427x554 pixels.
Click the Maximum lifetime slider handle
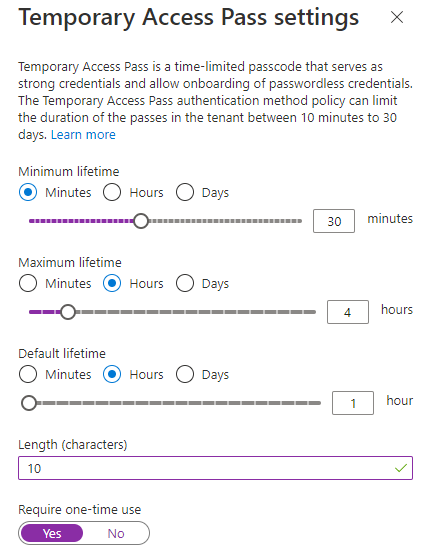(x=68, y=312)
